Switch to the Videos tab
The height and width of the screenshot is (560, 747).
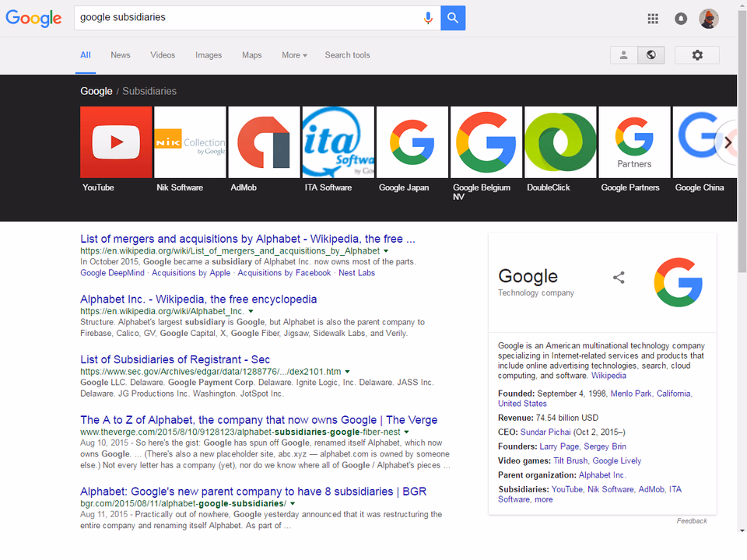tap(163, 55)
